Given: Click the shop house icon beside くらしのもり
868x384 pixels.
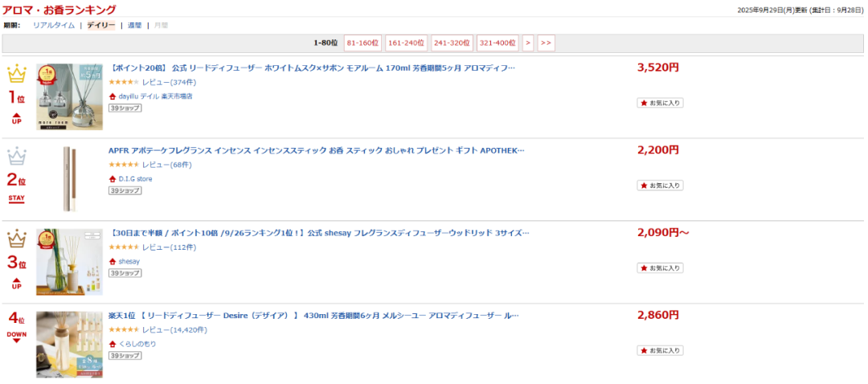Looking at the screenshot, I should coord(113,344).
